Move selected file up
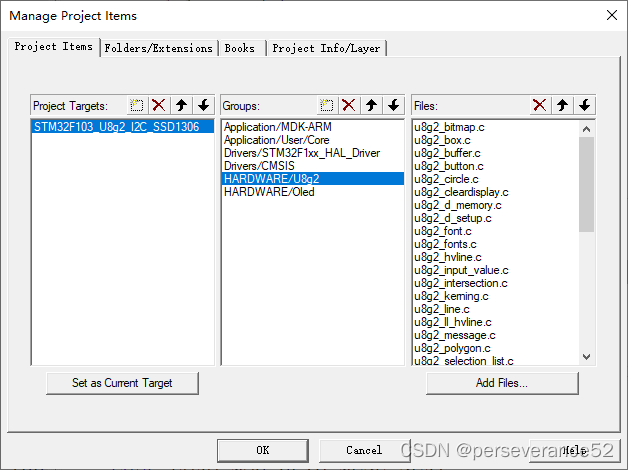 click(x=562, y=106)
